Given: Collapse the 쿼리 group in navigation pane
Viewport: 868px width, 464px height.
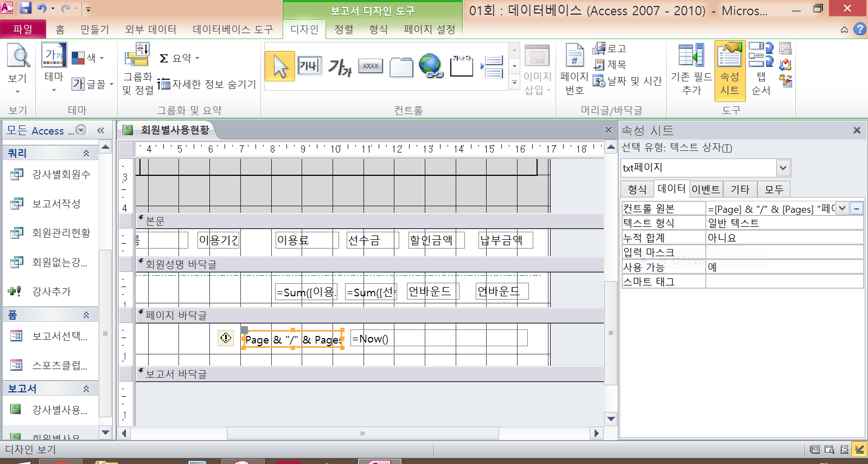Looking at the screenshot, I should pyautogui.click(x=86, y=154).
